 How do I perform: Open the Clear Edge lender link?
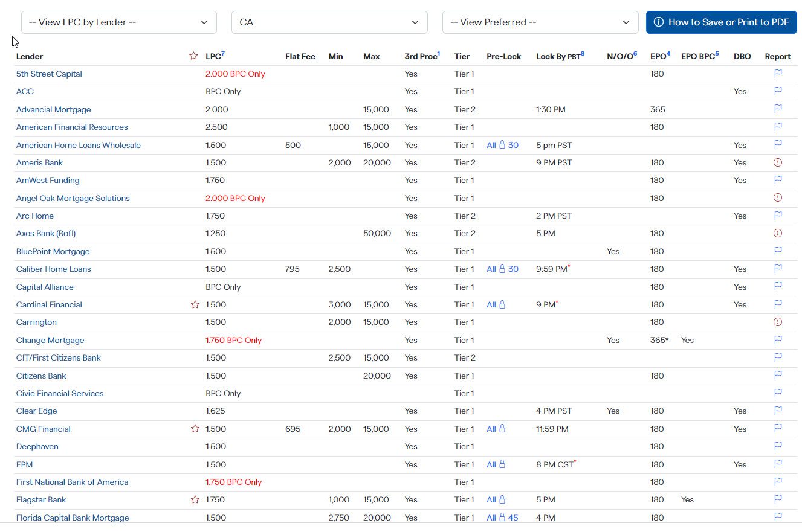pyautogui.click(x=37, y=411)
